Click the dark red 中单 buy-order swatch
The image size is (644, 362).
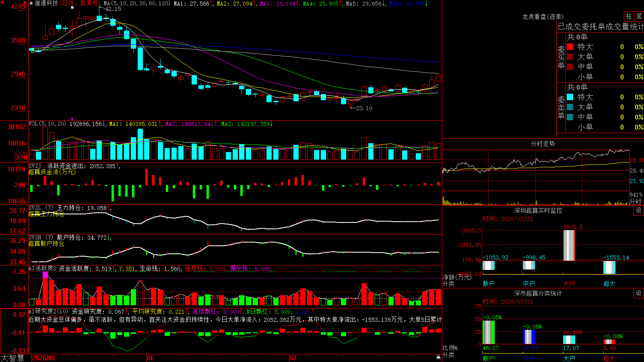pyautogui.click(x=570, y=67)
